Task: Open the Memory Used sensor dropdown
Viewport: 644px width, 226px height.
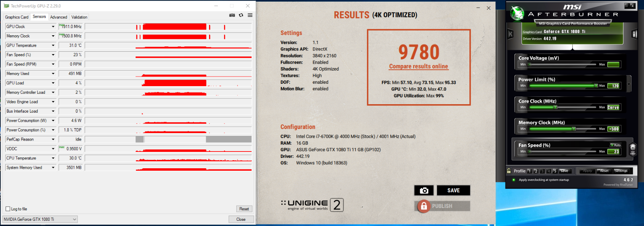Action: coord(53,74)
